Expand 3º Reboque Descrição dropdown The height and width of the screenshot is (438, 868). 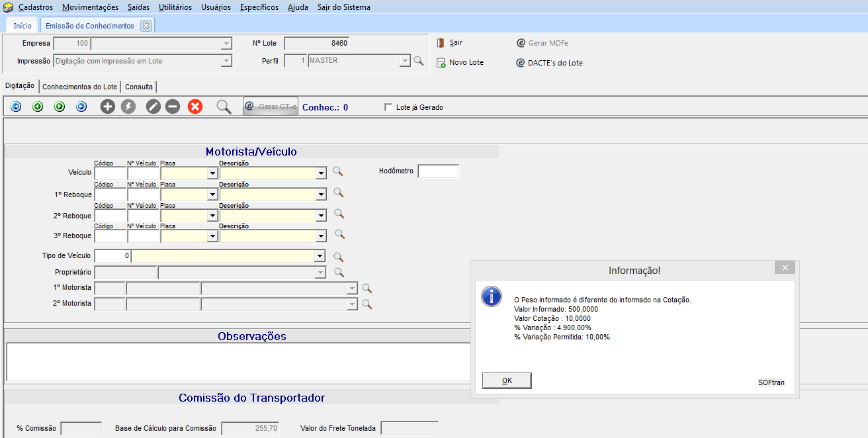321,236
